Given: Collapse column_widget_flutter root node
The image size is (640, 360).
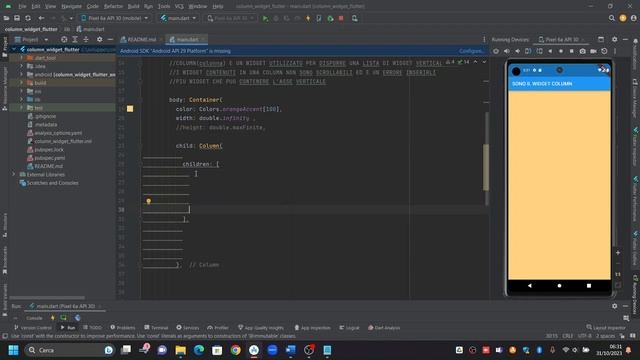Looking at the screenshot, I should [14, 49].
